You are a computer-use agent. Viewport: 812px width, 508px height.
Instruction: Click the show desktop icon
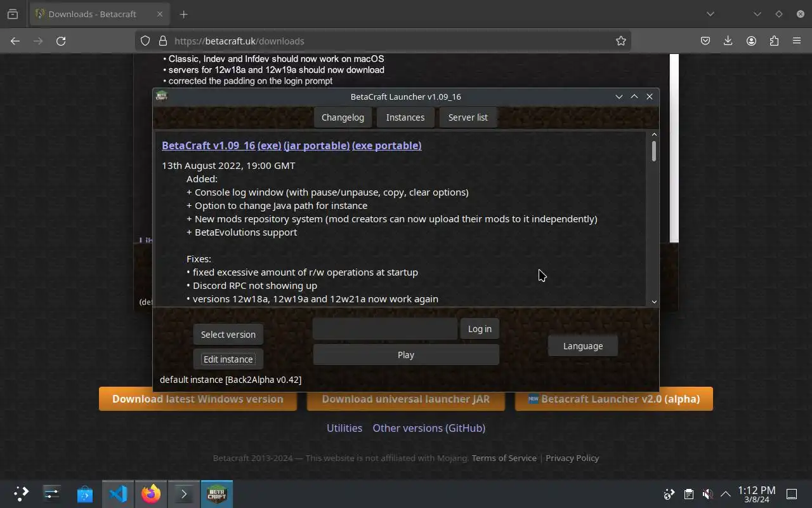coord(792,494)
